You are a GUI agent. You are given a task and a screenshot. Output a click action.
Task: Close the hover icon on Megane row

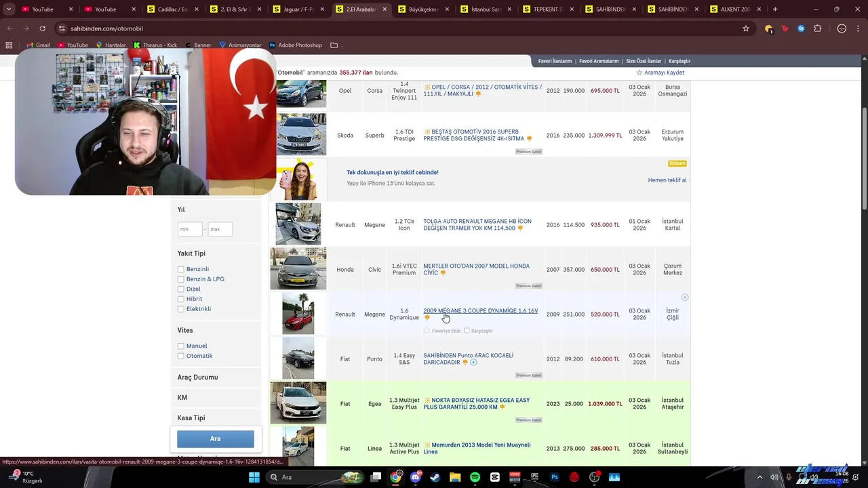click(685, 298)
